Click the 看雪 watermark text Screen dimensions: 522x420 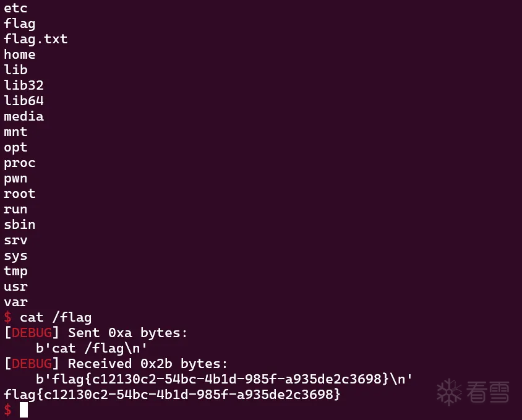[x=488, y=392]
